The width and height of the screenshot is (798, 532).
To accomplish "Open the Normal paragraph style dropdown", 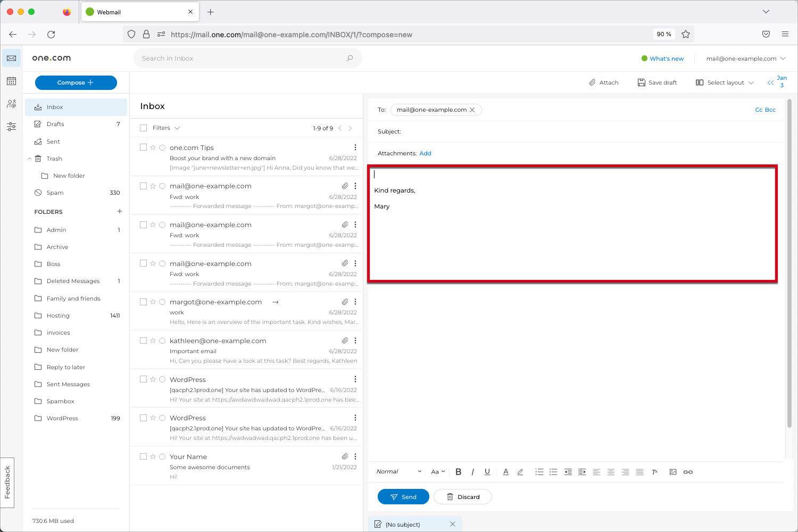I will point(398,472).
